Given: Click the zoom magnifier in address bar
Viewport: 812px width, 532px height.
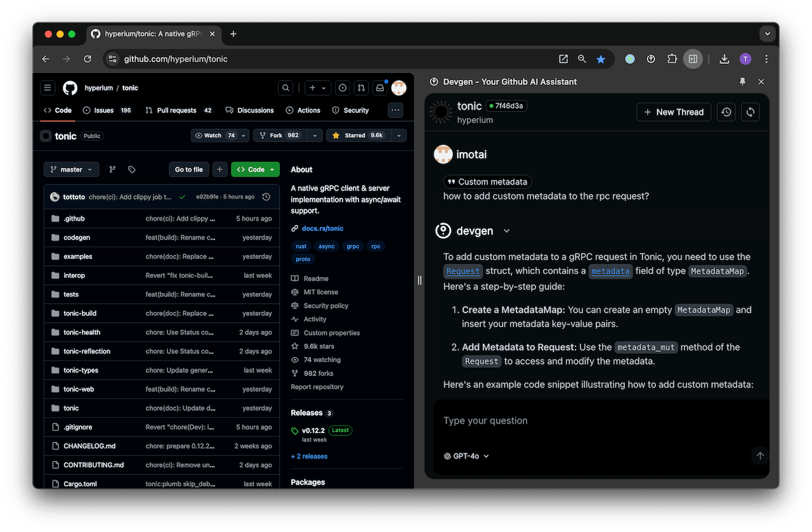Looking at the screenshot, I should coord(582,59).
